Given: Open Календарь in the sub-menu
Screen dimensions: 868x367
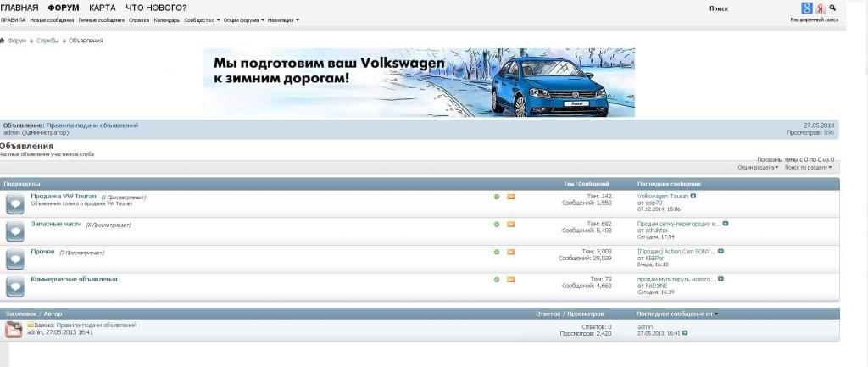Looking at the screenshot, I should click(x=167, y=20).
